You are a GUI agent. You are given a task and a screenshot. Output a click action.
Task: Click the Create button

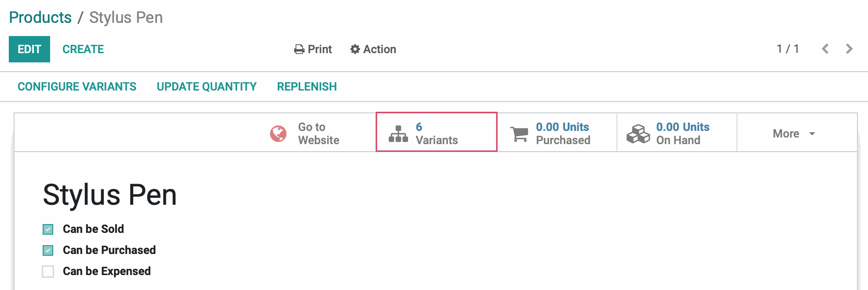click(x=83, y=49)
